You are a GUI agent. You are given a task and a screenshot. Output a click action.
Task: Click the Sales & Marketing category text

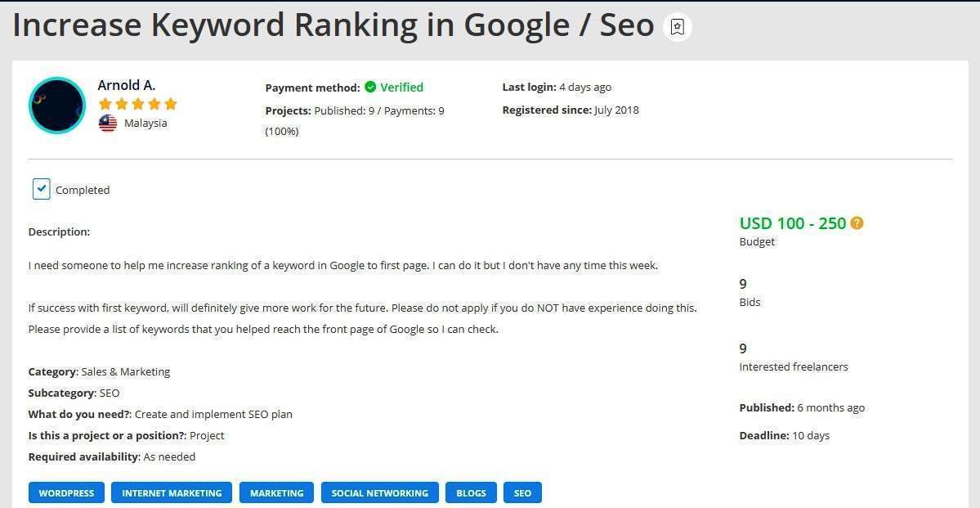tap(126, 371)
